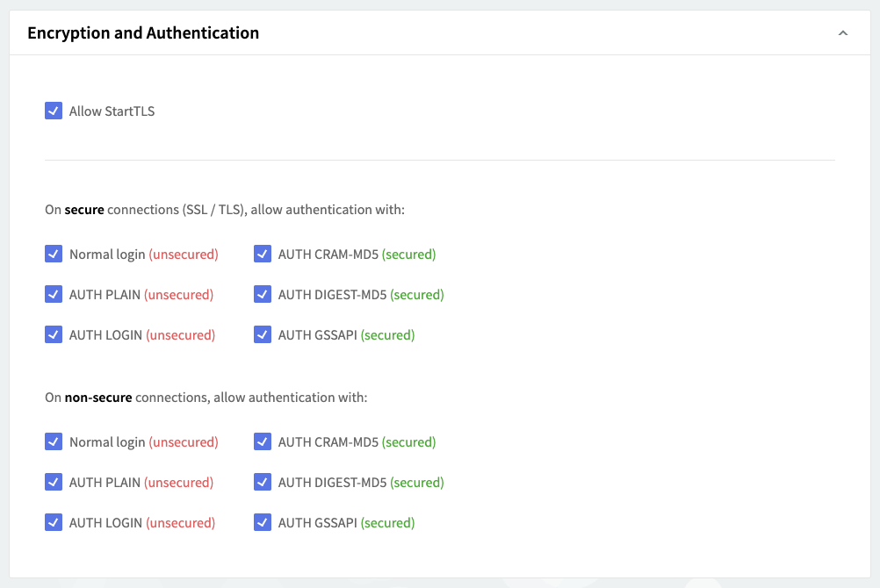This screenshot has height=588, width=880.
Task: Click the secure AUTH DIGEST-MD5 (secured) label
Action: click(x=360, y=295)
